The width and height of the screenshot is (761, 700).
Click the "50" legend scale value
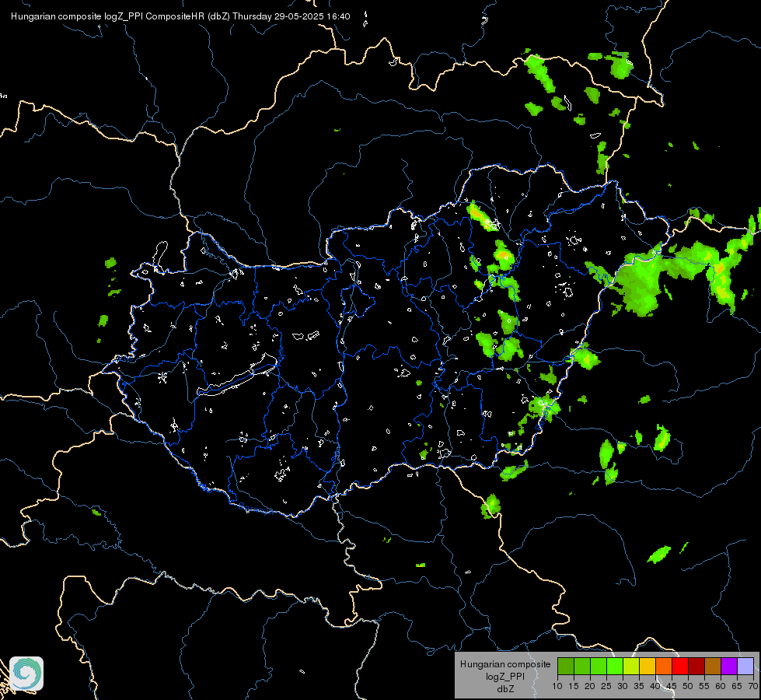click(688, 686)
